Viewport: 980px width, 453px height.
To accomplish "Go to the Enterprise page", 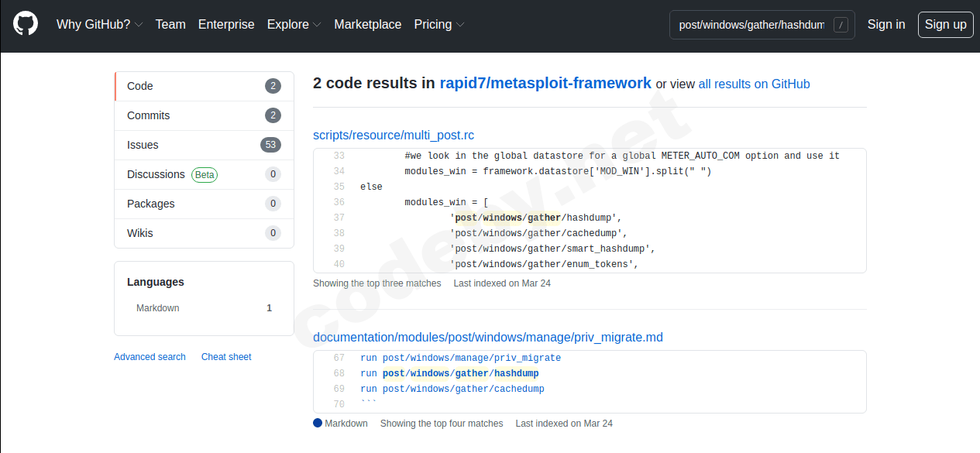I will point(226,24).
